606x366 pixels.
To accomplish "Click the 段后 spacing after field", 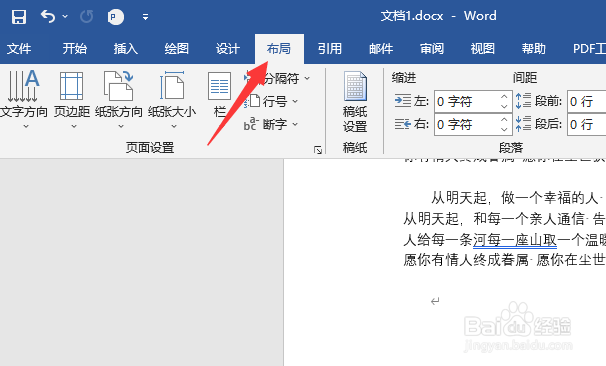I will (587, 124).
